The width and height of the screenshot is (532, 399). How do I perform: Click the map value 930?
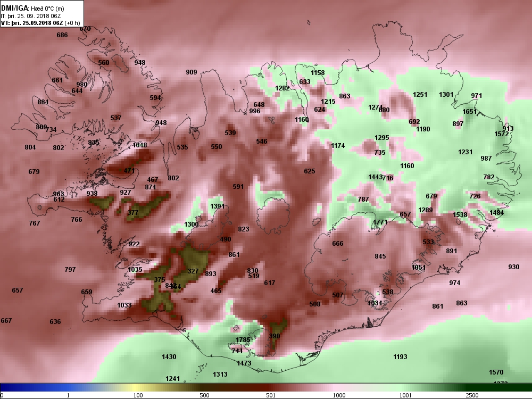514,267
